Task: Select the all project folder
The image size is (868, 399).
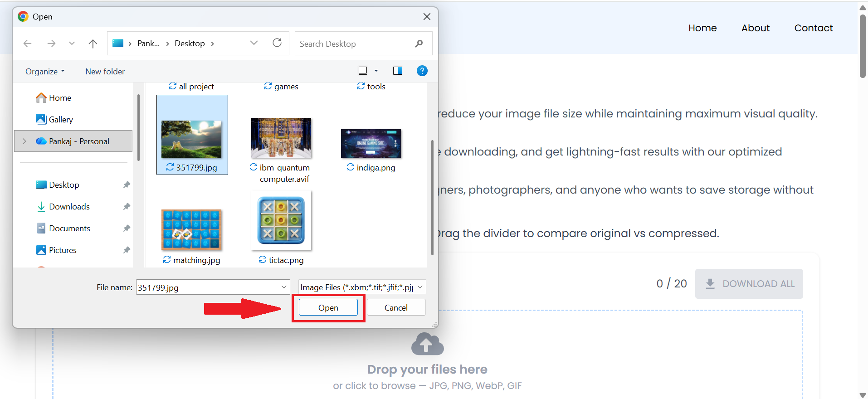Action: (191, 87)
